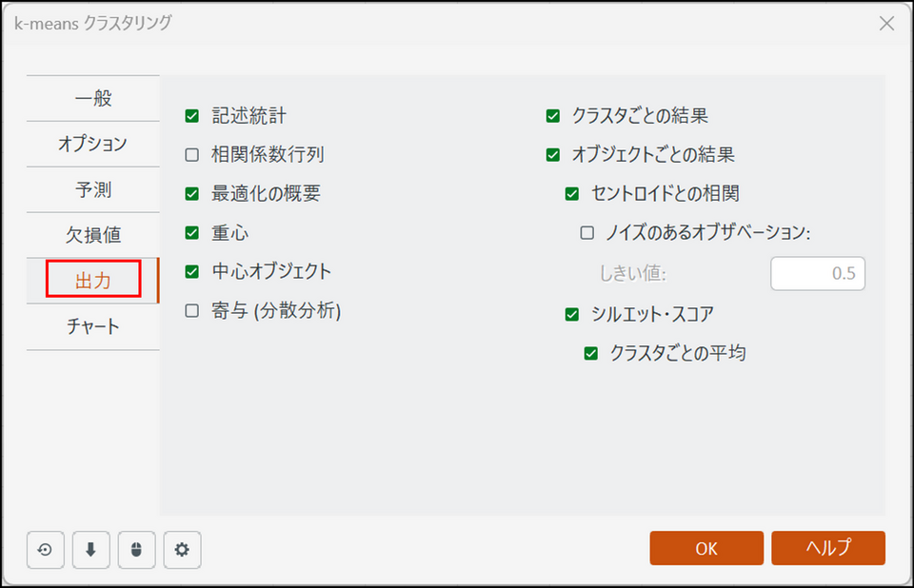
Task: Close the k-means クラスタリング dialog
Action: (886, 24)
